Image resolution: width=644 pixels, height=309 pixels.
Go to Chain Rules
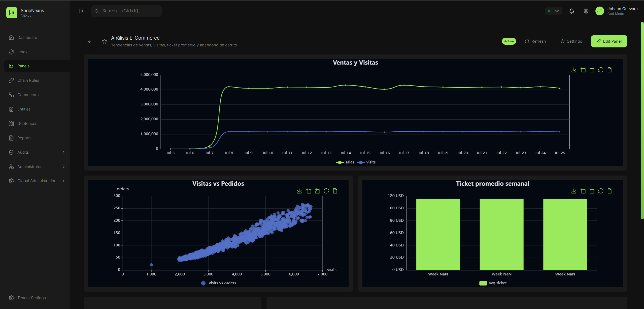click(37, 80)
